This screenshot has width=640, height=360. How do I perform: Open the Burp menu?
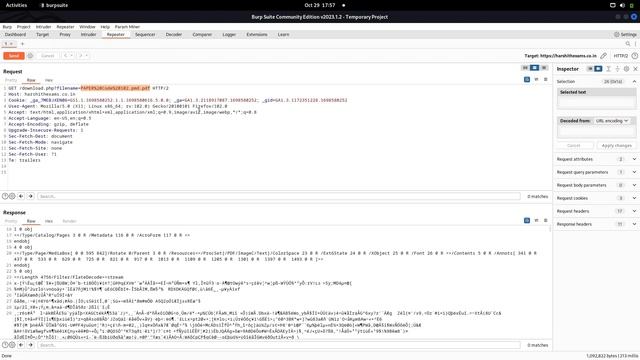click(x=7, y=27)
